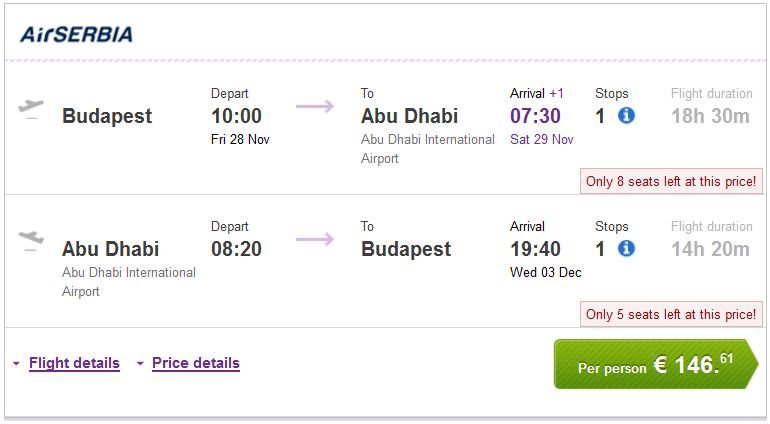The height and width of the screenshot is (424, 770).
Task: Open the Flight details link
Action: click(74, 363)
